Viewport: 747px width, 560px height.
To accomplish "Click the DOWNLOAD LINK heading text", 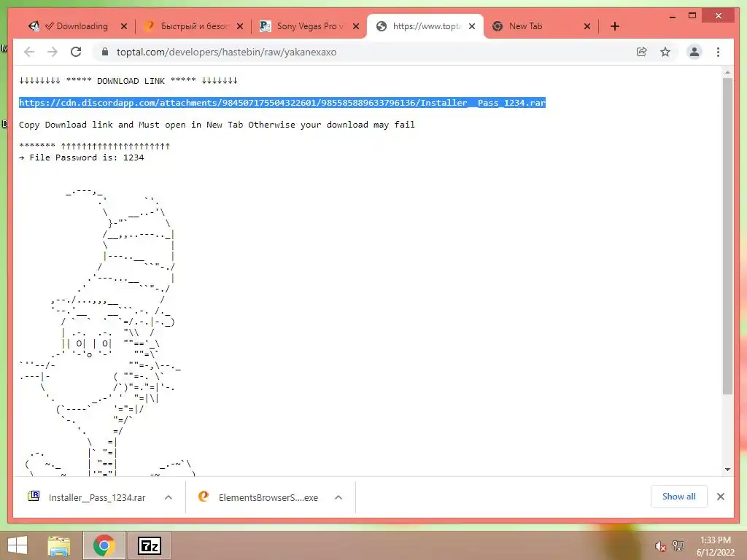I will pyautogui.click(x=131, y=81).
